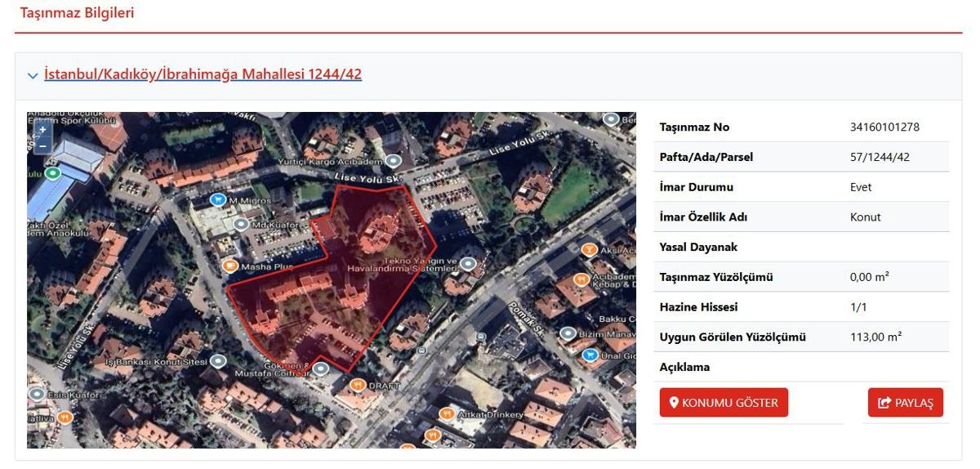The height and width of the screenshot is (469, 980).
Task: Open the İstanbul/Kadıköy/İbrahimağa Mahallesi 1244/42 link
Action: [203, 74]
